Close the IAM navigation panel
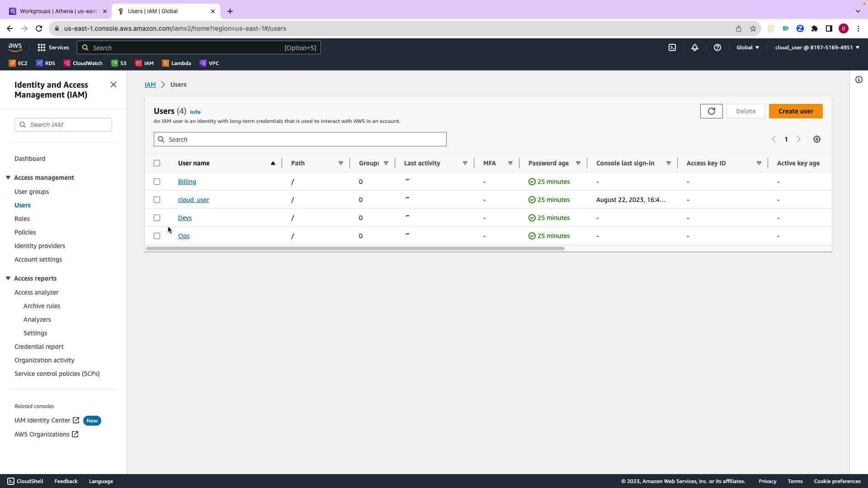This screenshot has width=868, height=488. pyautogui.click(x=113, y=85)
